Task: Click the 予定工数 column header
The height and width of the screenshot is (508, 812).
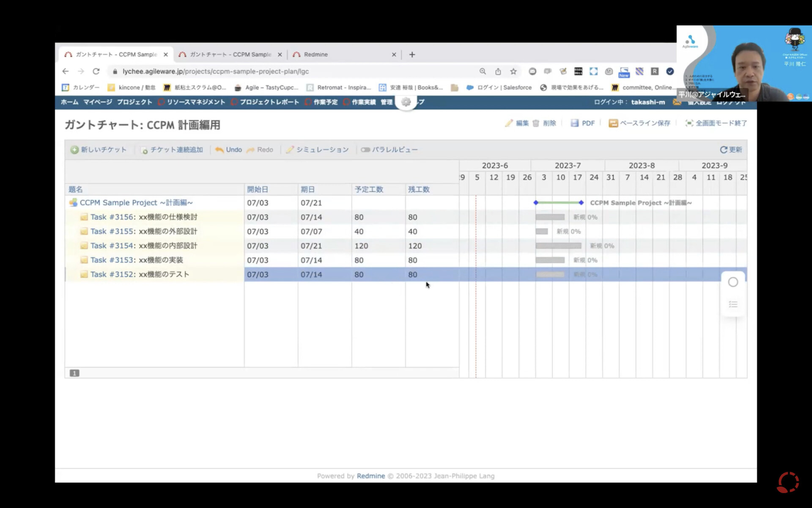Action: tap(369, 189)
